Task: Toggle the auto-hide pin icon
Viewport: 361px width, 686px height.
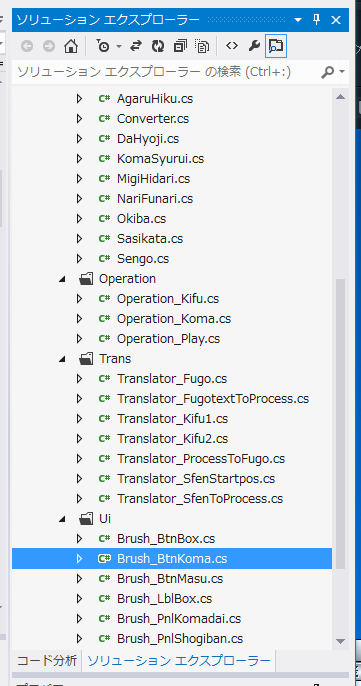Action: (x=317, y=20)
